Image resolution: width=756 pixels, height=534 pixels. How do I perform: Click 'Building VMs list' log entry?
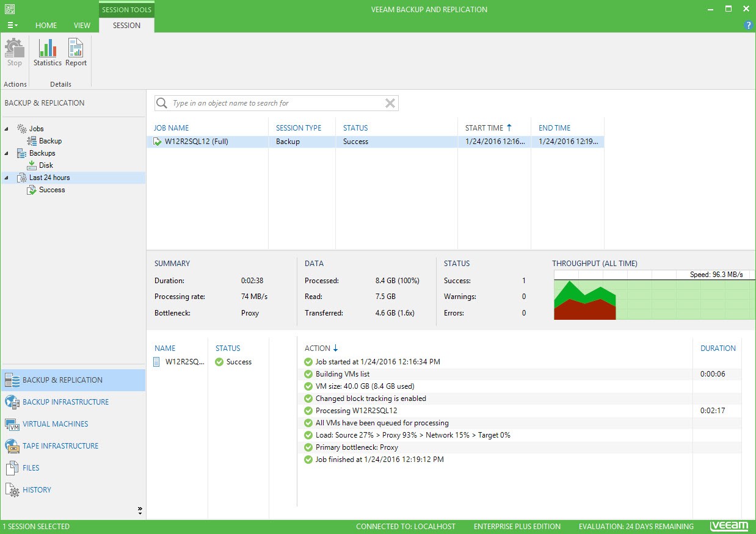pyautogui.click(x=342, y=374)
